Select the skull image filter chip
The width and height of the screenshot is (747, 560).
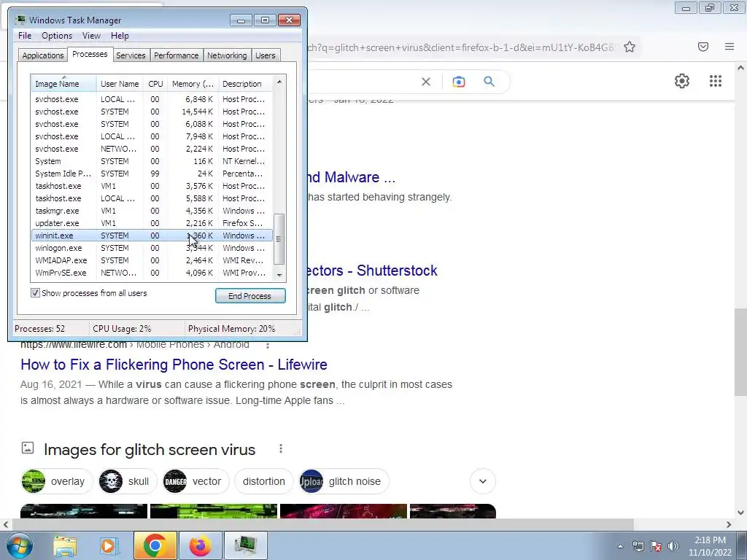[128, 481]
